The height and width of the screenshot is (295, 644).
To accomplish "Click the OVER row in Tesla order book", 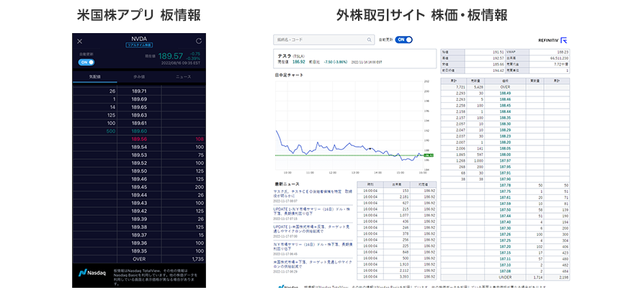I will click(x=504, y=87).
